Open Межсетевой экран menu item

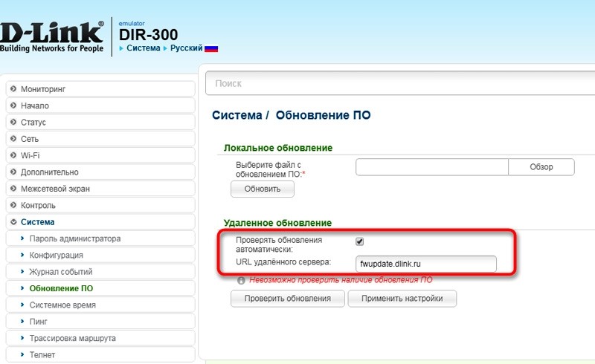pyautogui.click(x=100, y=189)
